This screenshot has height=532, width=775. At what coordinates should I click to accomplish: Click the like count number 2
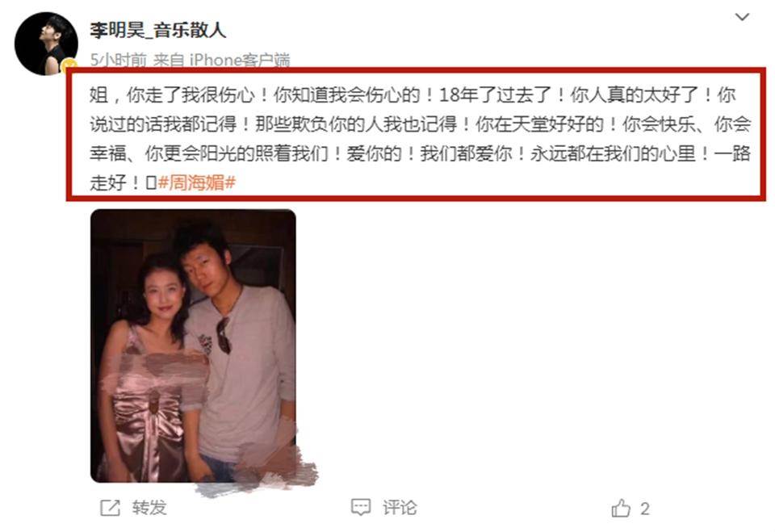(x=645, y=509)
